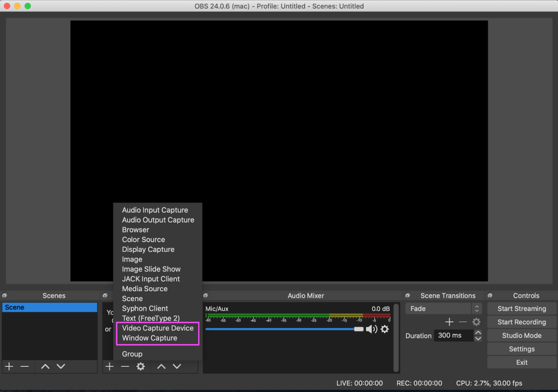Click the remove source minus icon

point(125,366)
